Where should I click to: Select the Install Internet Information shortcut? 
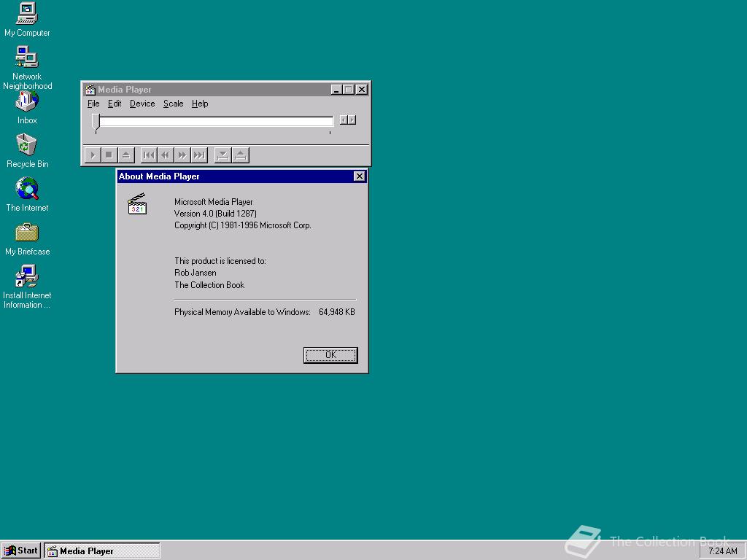pos(27,287)
